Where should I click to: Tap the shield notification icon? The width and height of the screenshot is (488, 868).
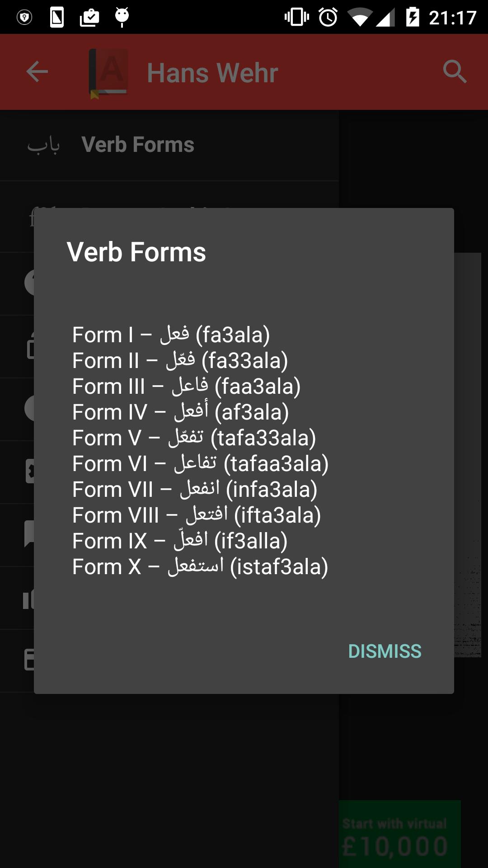click(x=24, y=18)
